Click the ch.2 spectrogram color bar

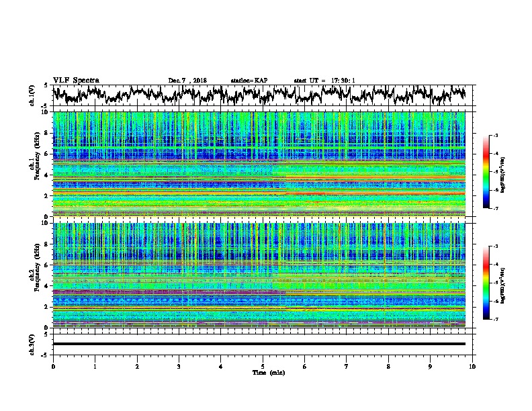coord(486,283)
